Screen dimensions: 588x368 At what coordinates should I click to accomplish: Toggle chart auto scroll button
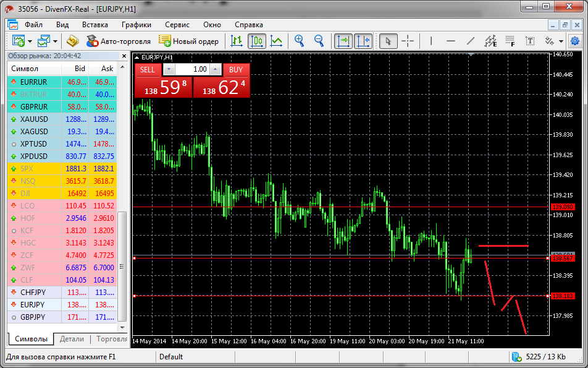click(x=343, y=41)
